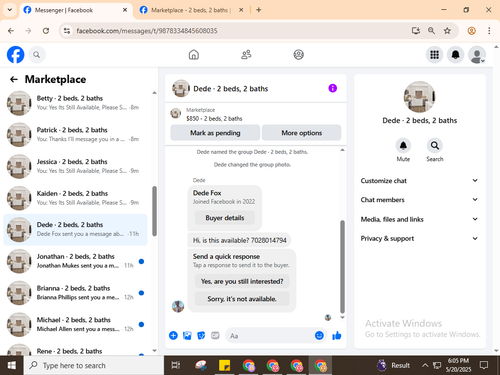The width and height of the screenshot is (500, 375).
Task: Open the Friends icon in top navigation
Action: point(246,54)
